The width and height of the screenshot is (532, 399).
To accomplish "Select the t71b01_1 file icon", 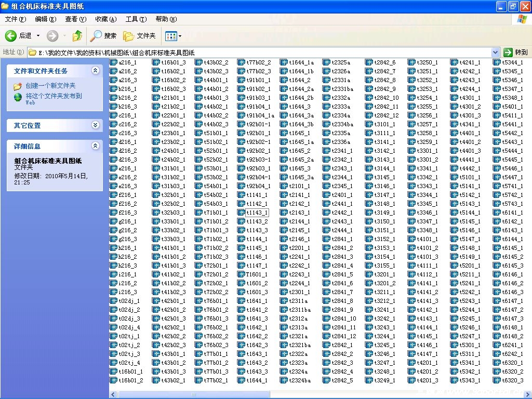I will tap(198, 212).
